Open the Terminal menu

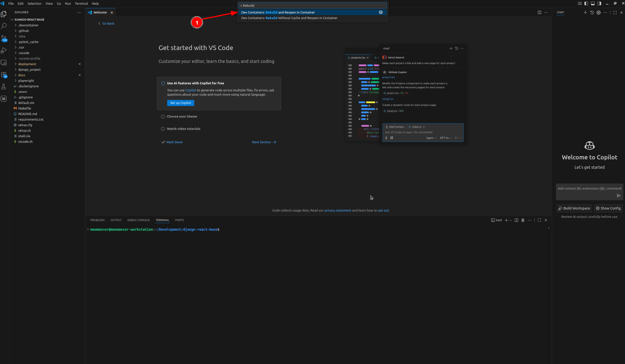pyautogui.click(x=81, y=3)
